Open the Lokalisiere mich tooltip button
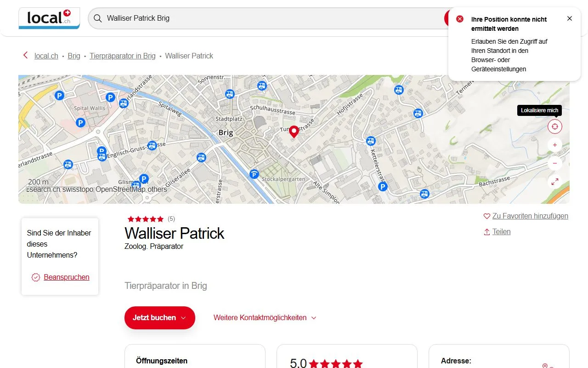The height and width of the screenshot is (368, 588). pyautogui.click(x=539, y=110)
